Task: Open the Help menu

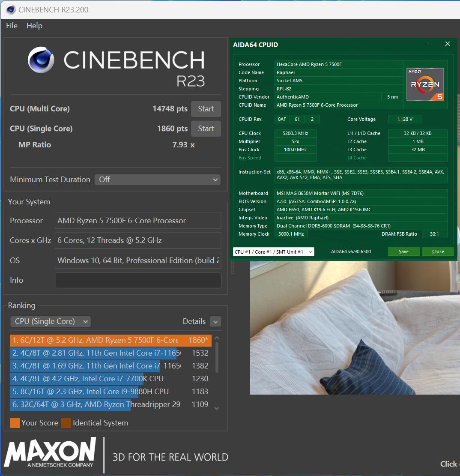Action: (x=34, y=26)
